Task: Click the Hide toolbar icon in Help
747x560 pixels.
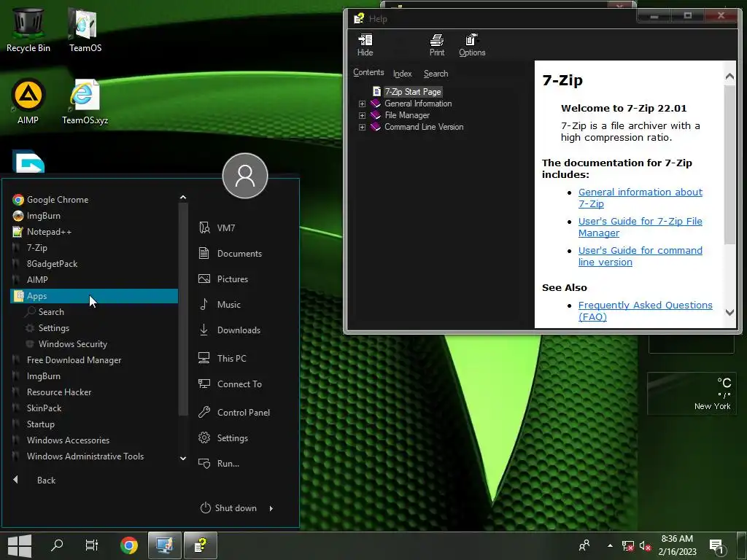Action: pos(365,45)
